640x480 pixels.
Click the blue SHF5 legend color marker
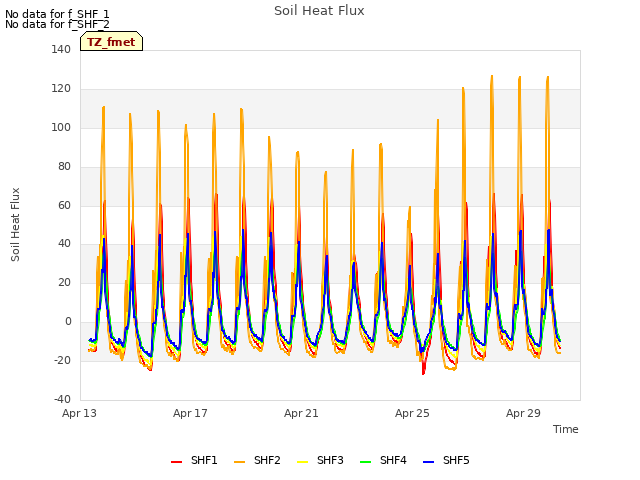(x=428, y=462)
